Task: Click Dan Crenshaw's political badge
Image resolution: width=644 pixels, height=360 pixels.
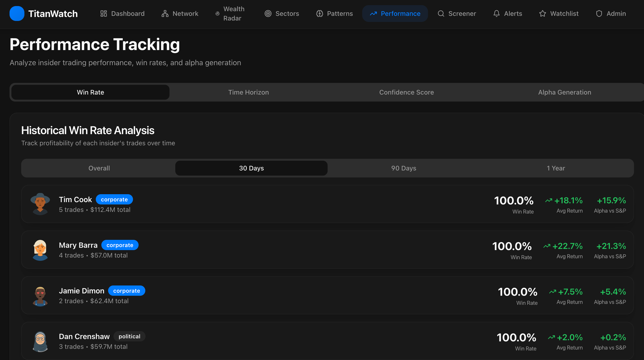Action: click(129, 336)
